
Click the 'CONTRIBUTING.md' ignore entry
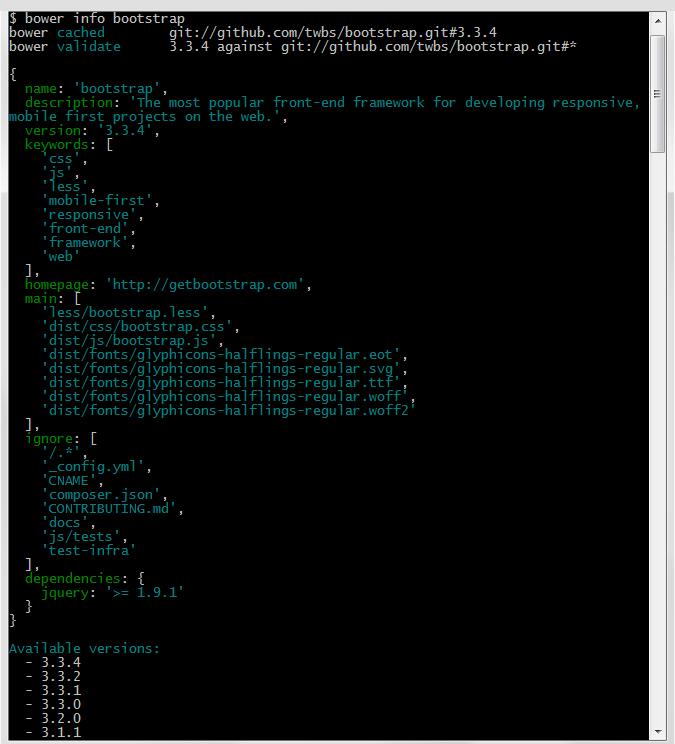[109, 509]
